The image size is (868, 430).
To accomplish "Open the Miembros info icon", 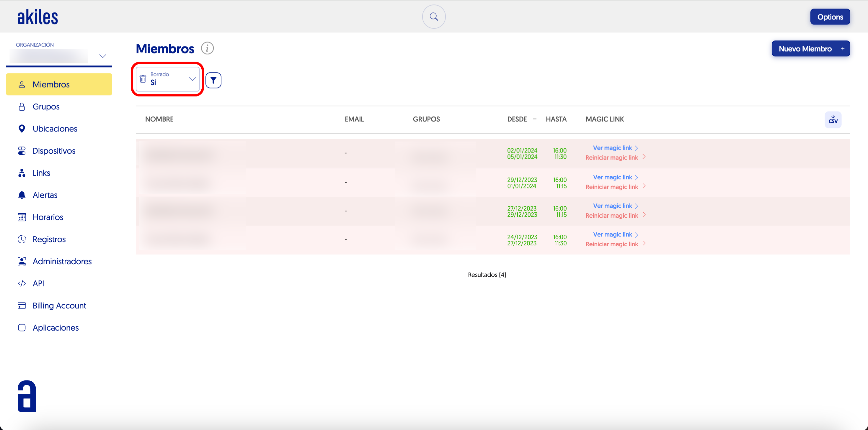I will (x=207, y=48).
